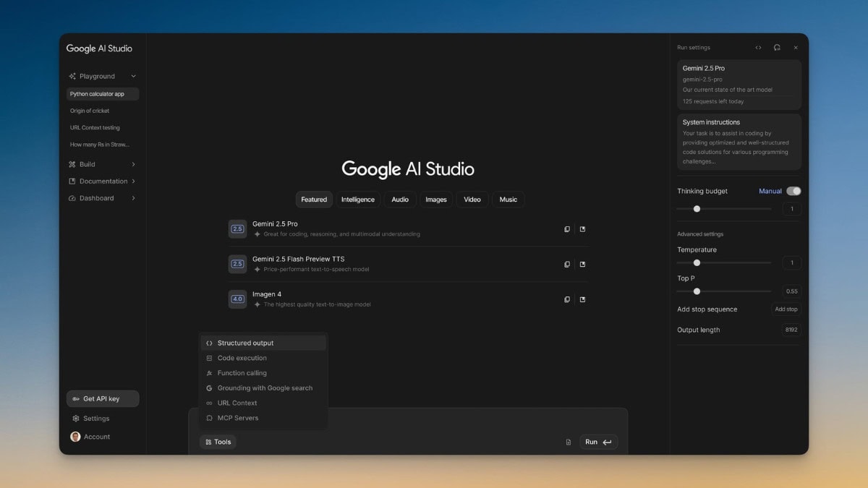Close the Run settings panel
This screenshot has width=868, height=488.
[796, 48]
